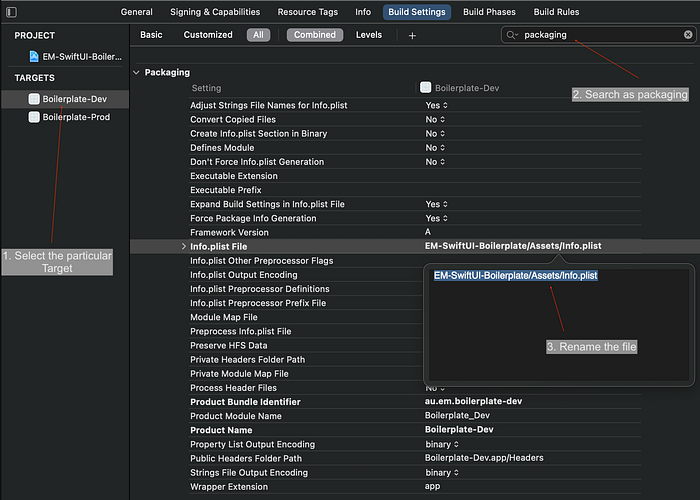
Task: Open the search filter magnifier icon
Action: pyautogui.click(x=512, y=35)
